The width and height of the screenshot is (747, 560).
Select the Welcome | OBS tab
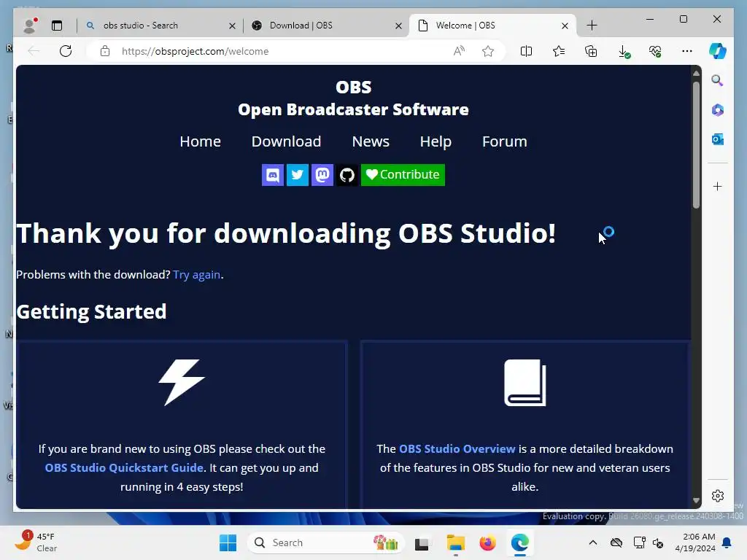click(x=492, y=26)
